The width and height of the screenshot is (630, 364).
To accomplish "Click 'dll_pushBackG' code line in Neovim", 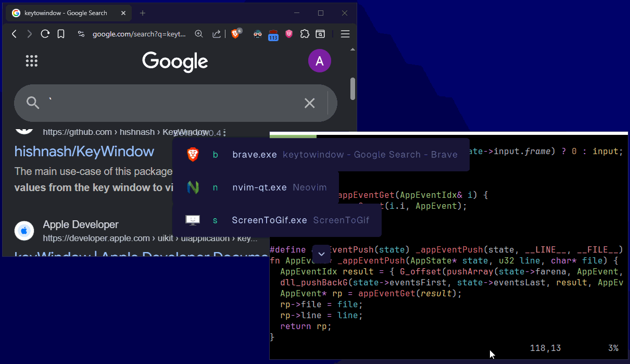I will coord(451,282).
